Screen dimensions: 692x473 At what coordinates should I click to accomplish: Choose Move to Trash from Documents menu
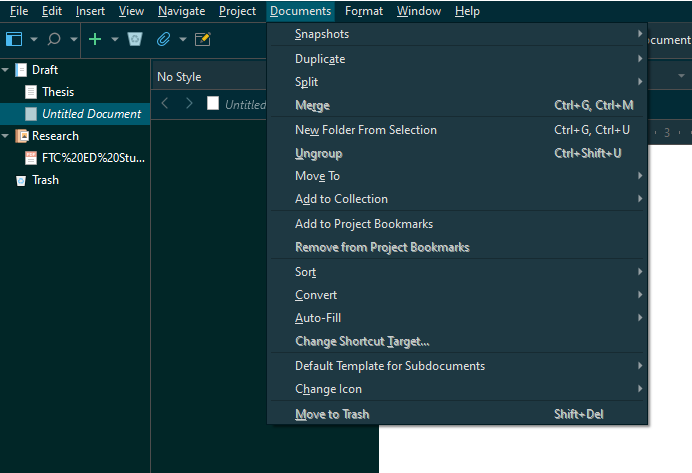[332, 414]
